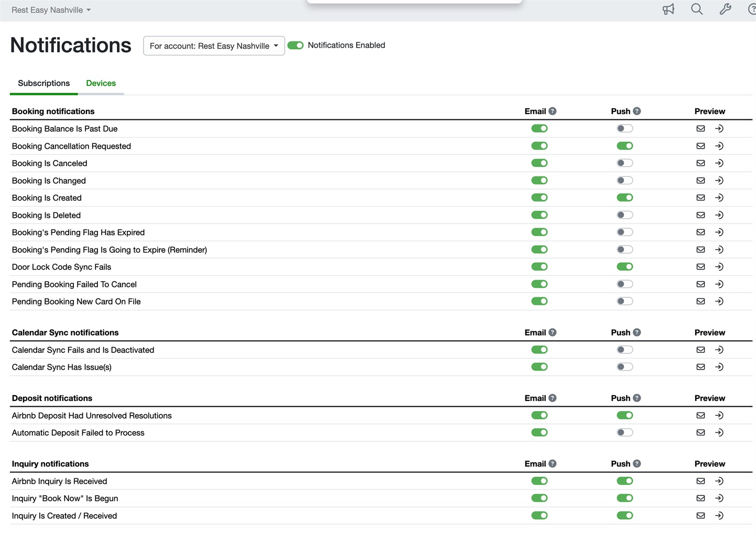Turn off email for Calendar Sync Fails and Is Deactivated
756x536 pixels.
point(539,350)
